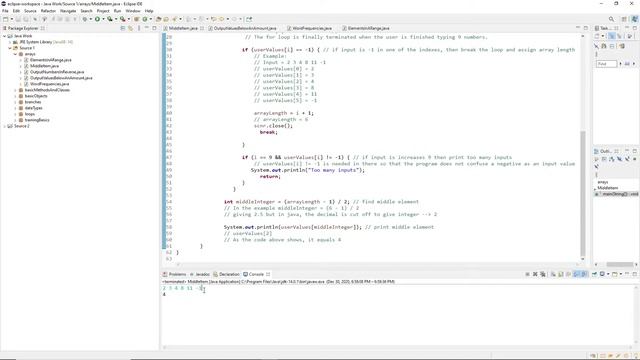
Task: Click the Display Selected Console icon
Action: pos(602,274)
